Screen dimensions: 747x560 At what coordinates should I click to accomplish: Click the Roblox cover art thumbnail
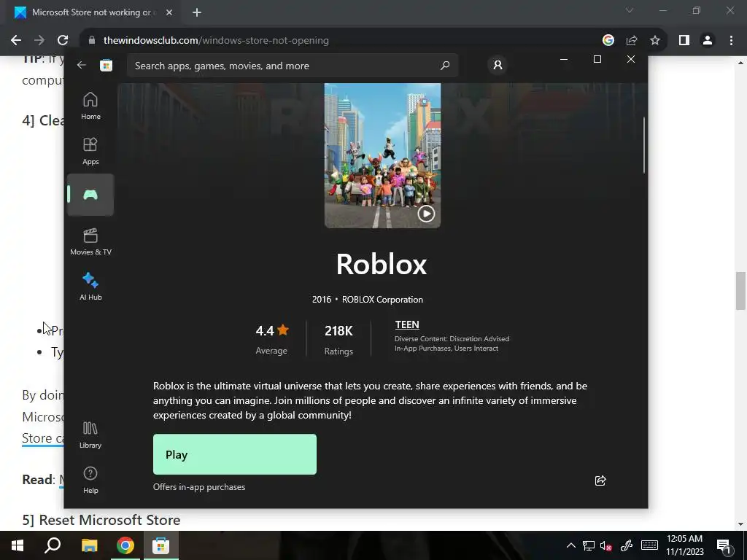(x=382, y=156)
